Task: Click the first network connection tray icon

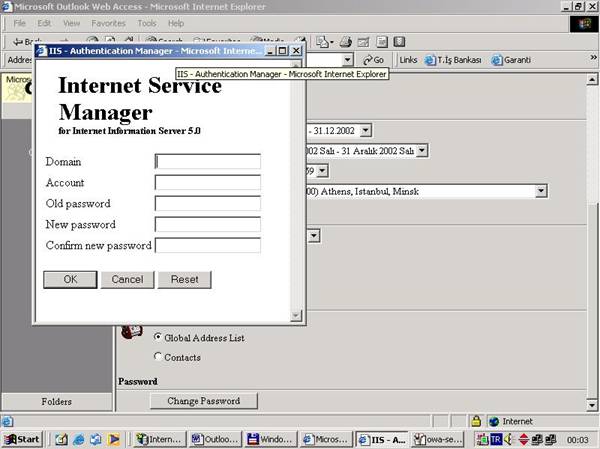Action: 537,439
